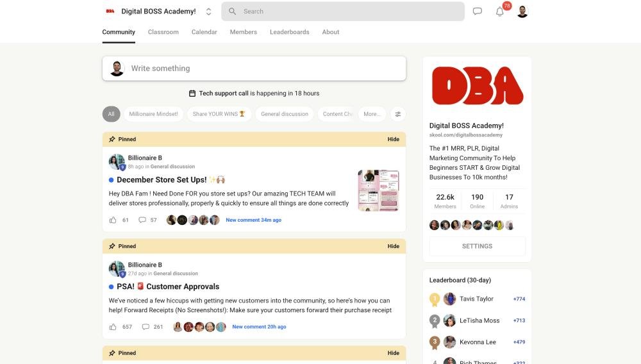Like the PSA Customer Approvals post

[x=113, y=327]
